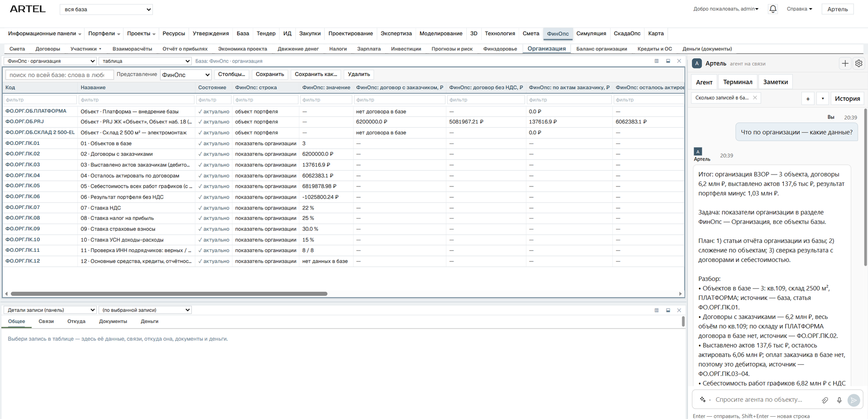Maximize the table panel
Screen dimensions: 868x419
668,61
